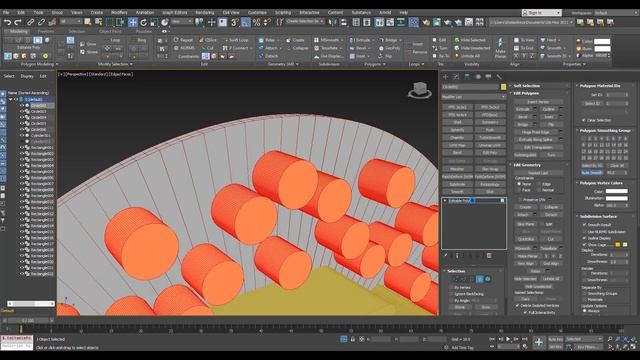The height and width of the screenshot is (360, 640).
Task: Undo the last action in main toolbar
Action: click(7, 22)
